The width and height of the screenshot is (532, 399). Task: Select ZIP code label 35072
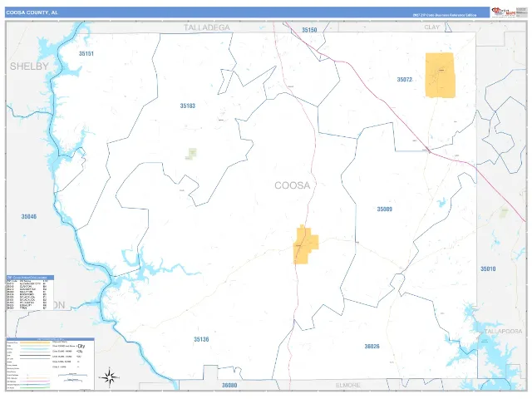(405, 80)
